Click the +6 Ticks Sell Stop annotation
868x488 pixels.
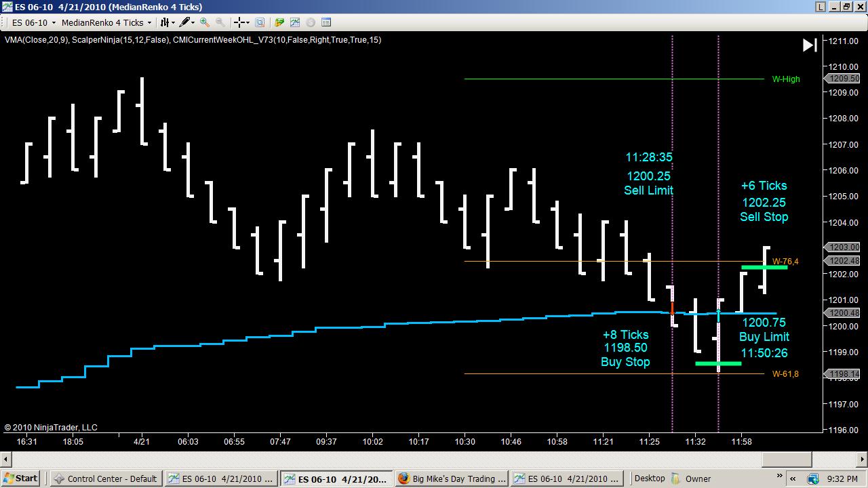pyautogui.click(x=764, y=201)
